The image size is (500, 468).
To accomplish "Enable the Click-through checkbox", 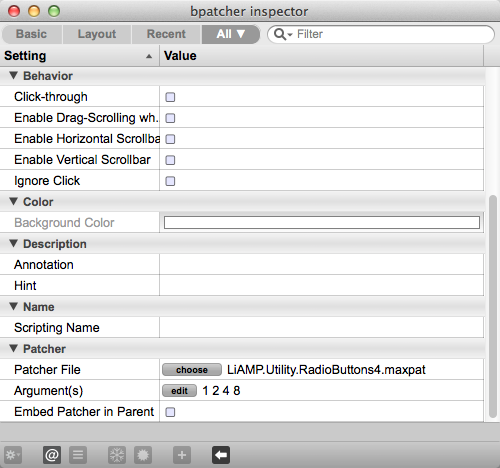I will coord(170,97).
